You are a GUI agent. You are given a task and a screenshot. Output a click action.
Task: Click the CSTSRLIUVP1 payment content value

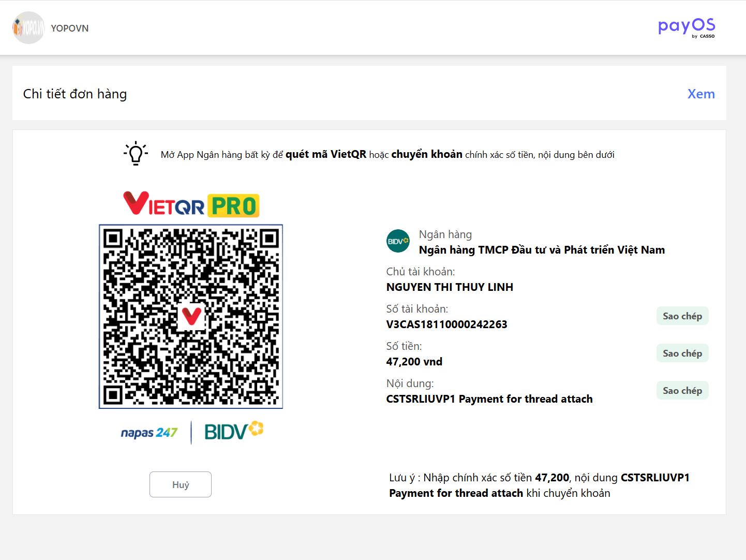[489, 399]
